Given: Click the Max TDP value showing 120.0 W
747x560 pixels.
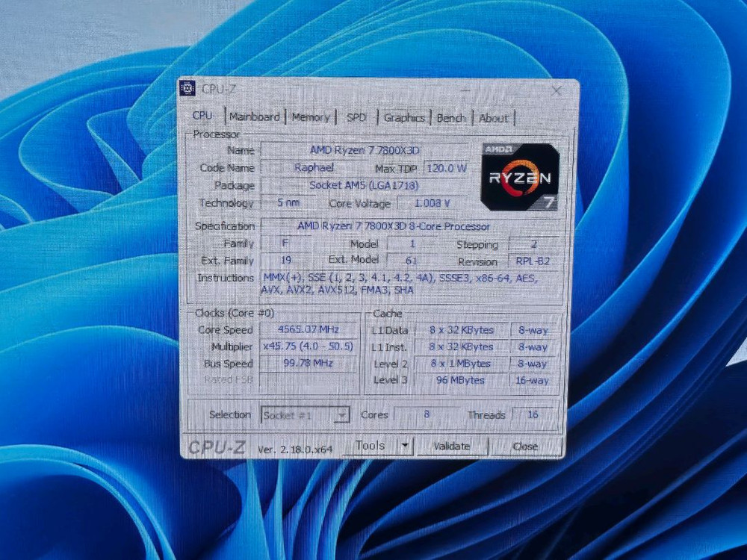Looking at the screenshot, I should click(x=446, y=168).
